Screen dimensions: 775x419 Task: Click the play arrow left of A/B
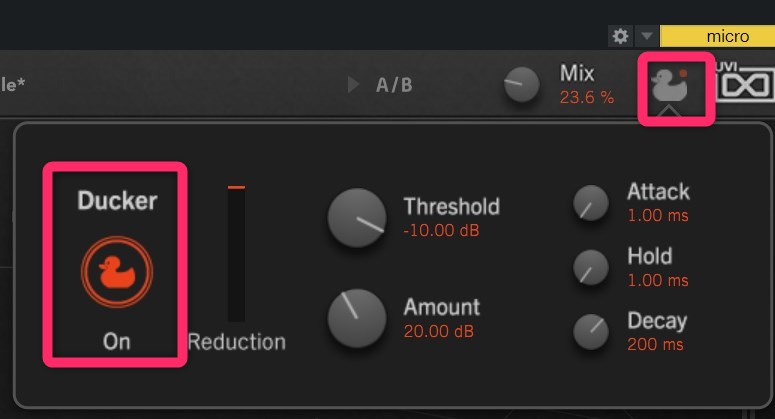[x=353, y=85]
